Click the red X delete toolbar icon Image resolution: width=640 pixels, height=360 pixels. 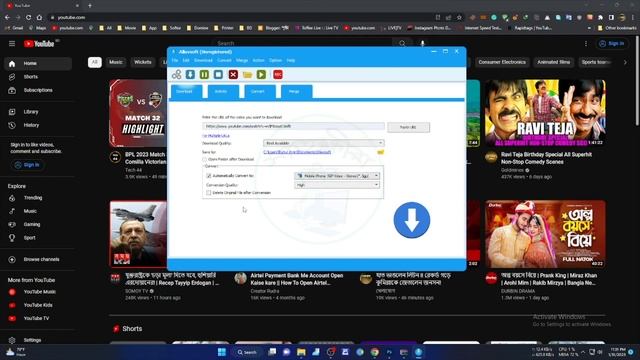(x=233, y=75)
